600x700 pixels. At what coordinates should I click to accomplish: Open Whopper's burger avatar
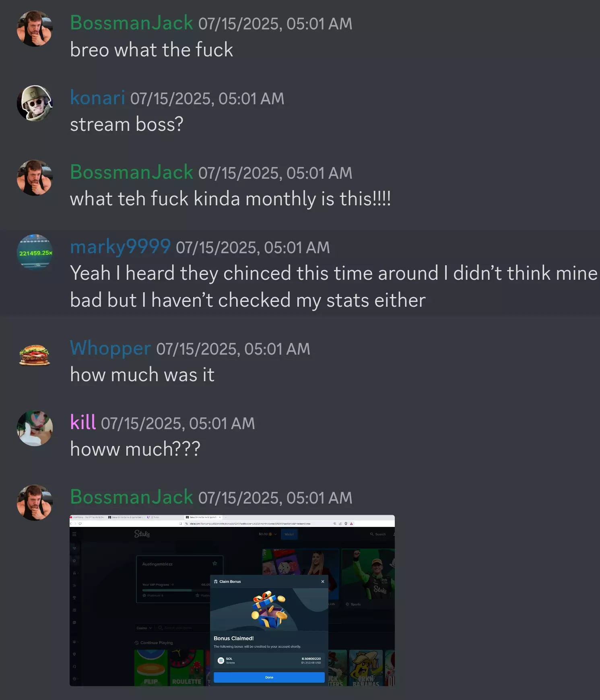coord(35,355)
